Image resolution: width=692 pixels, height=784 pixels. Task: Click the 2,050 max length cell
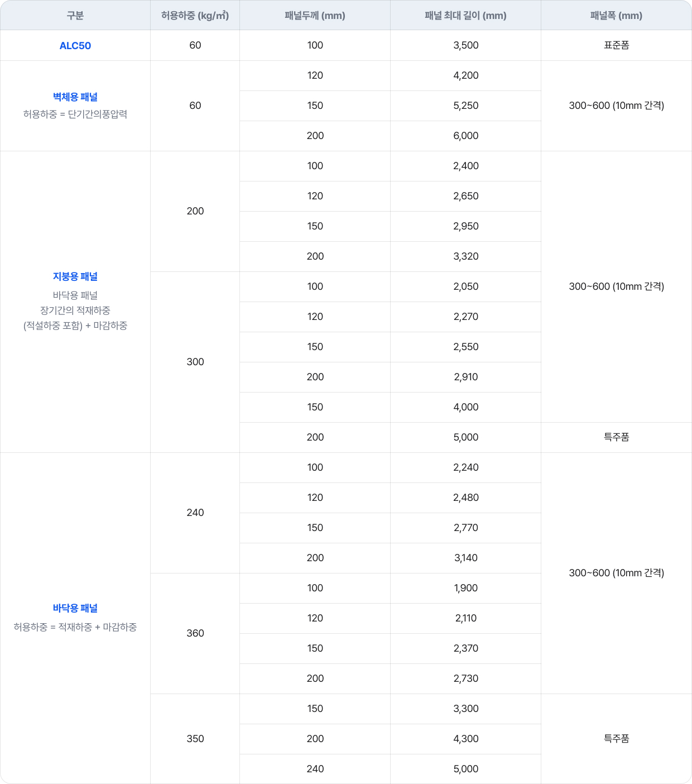[465, 287]
